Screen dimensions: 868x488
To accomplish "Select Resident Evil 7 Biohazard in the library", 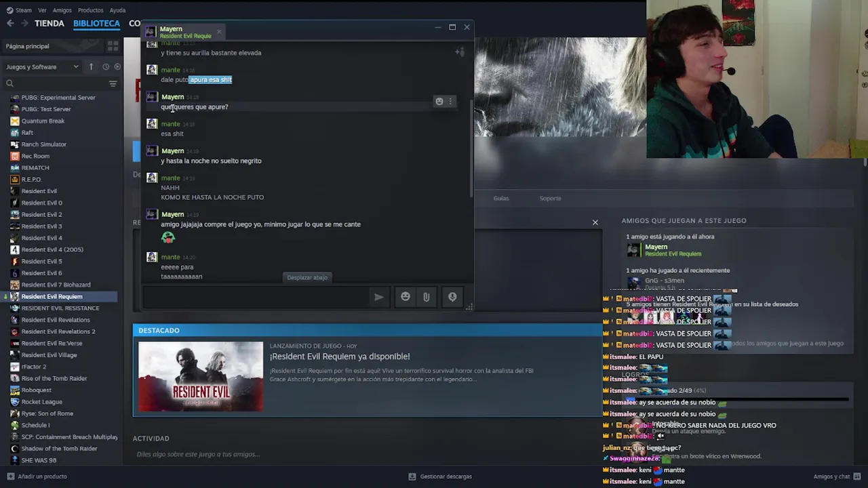I will point(56,285).
